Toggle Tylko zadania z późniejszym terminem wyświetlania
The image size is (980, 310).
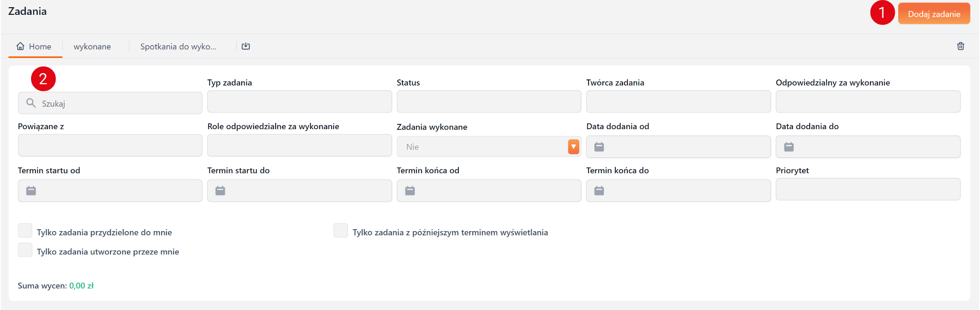341,231
